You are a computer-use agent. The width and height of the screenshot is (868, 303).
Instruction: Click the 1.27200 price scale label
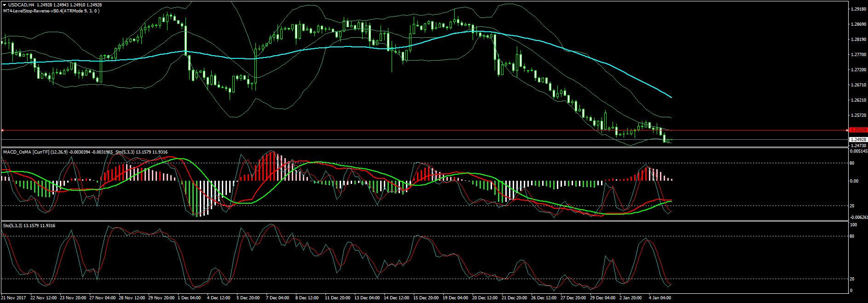[x=859, y=70]
